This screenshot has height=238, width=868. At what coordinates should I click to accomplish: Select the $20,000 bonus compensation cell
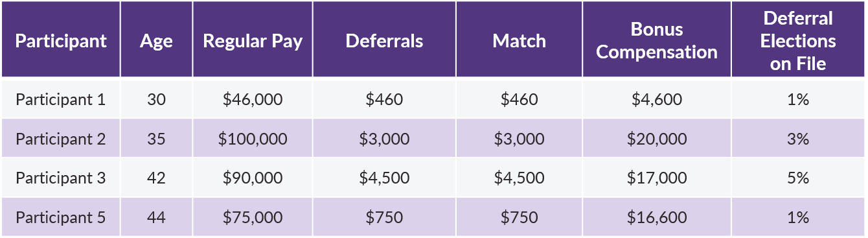click(x=657, y=139)
